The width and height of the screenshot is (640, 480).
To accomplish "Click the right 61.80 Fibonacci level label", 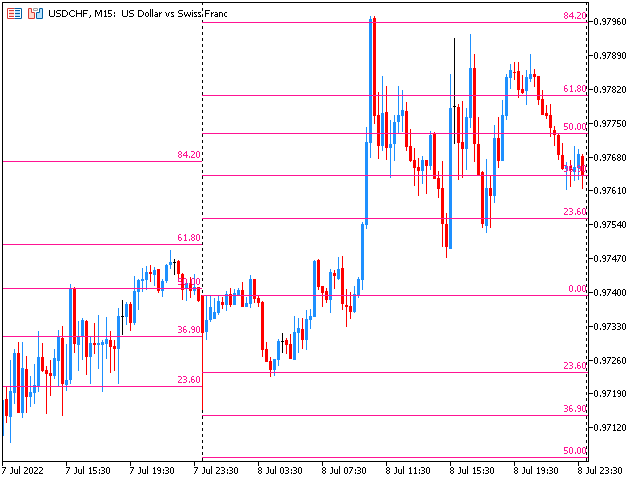I will pos(574,89).
